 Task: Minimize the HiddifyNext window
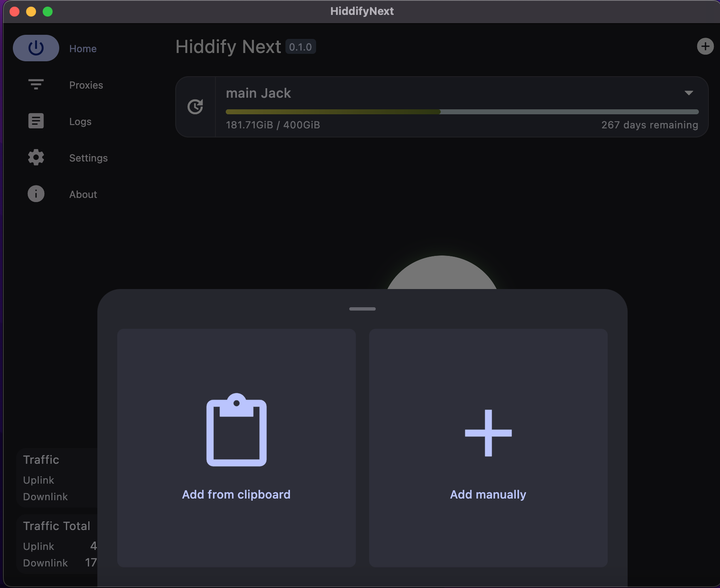[31, 11]
